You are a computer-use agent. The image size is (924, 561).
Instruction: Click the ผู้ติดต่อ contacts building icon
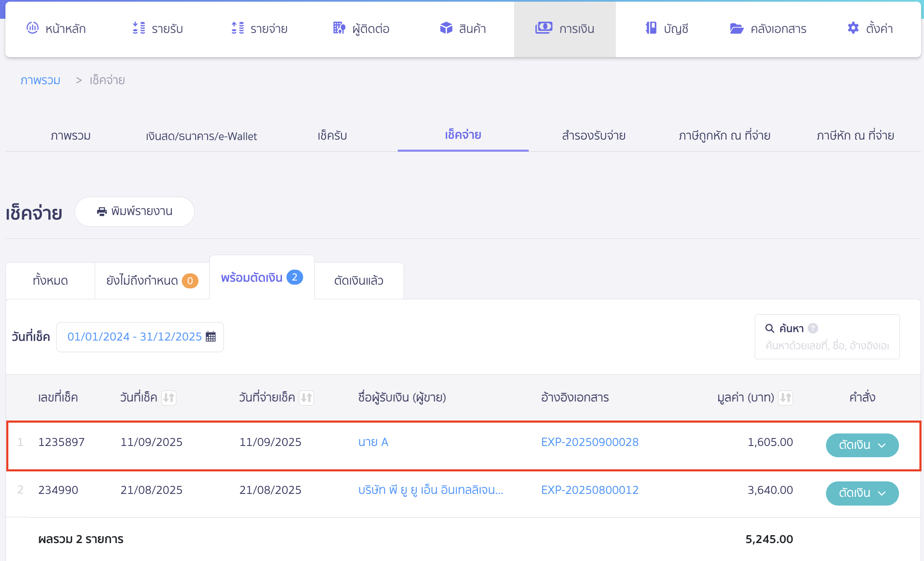[339, 28]
